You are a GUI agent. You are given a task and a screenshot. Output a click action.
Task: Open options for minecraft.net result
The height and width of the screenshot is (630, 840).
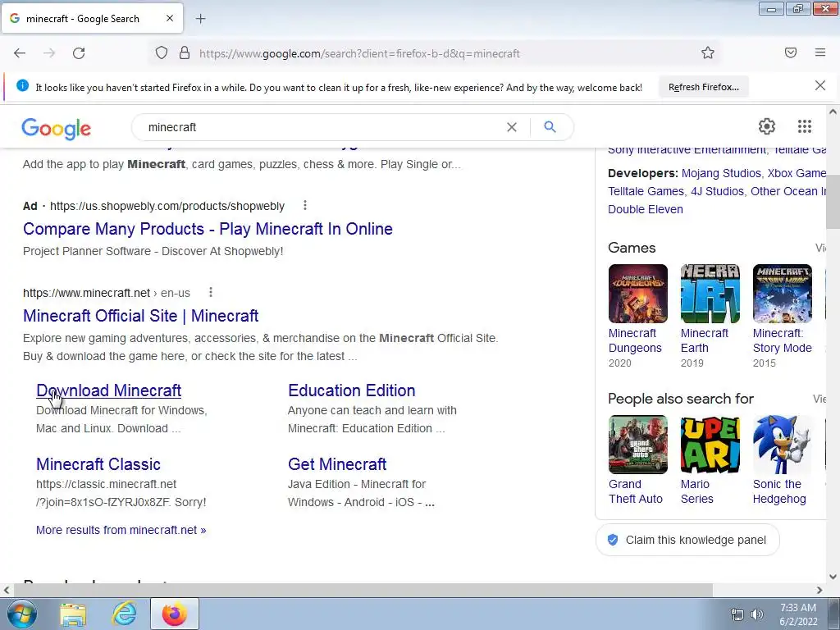point(211,292)
